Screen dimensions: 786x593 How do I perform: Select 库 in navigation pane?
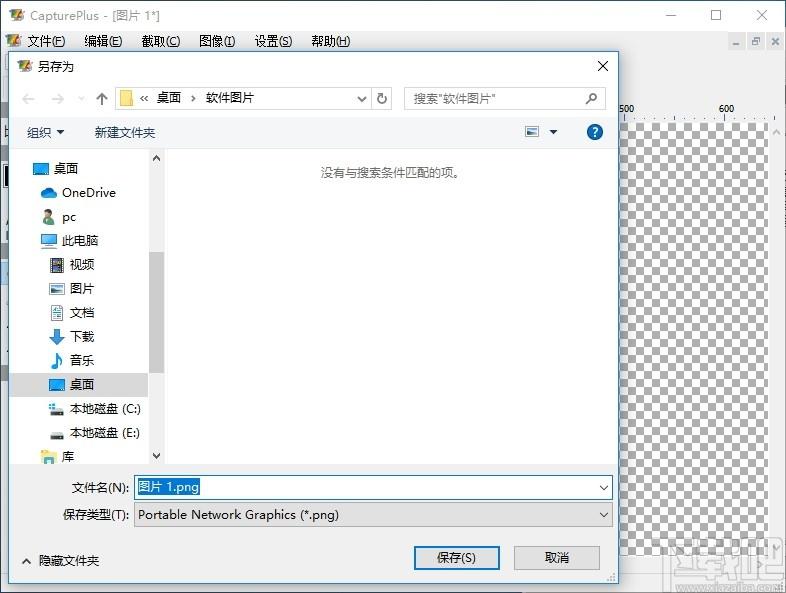pyautogui.click(x=58, y=457)
